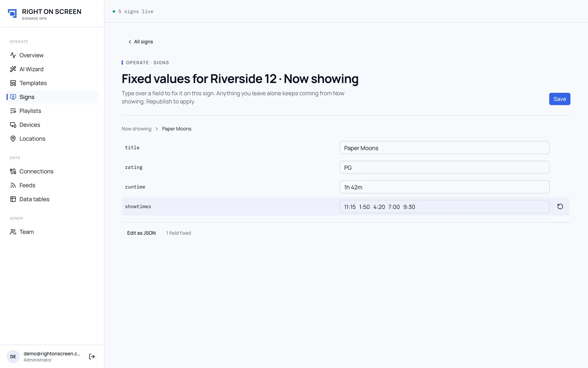Go to the Locations label
Screen dimensions: 588x368
[32, 139]
